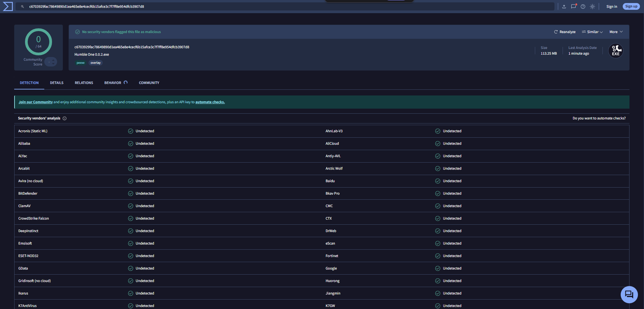
Task: Click the check icon in the Jiangmin row
Action: (x=438, y=293)
